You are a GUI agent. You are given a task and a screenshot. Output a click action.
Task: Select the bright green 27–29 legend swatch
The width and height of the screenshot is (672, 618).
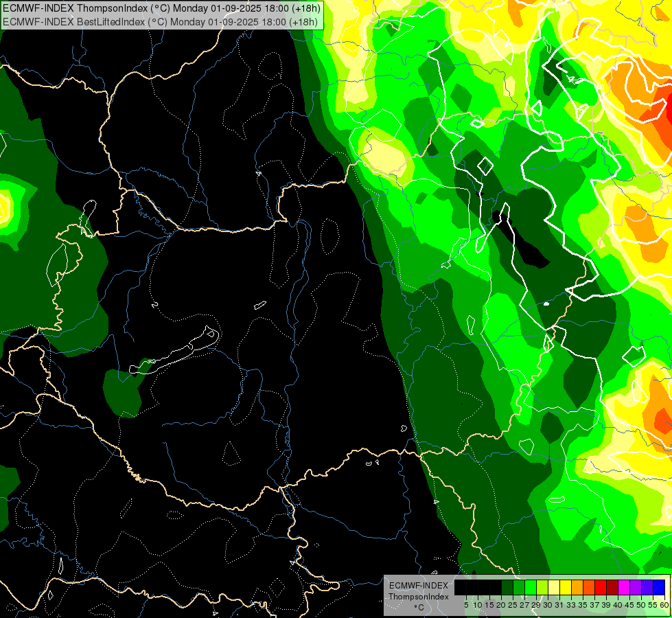531,587
